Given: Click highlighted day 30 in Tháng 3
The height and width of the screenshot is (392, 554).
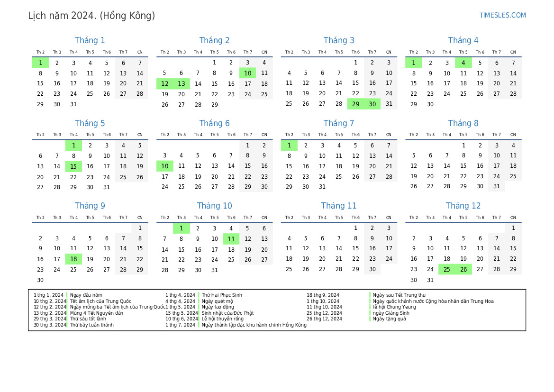Looking at the screenshot, I should click(372, 104).
